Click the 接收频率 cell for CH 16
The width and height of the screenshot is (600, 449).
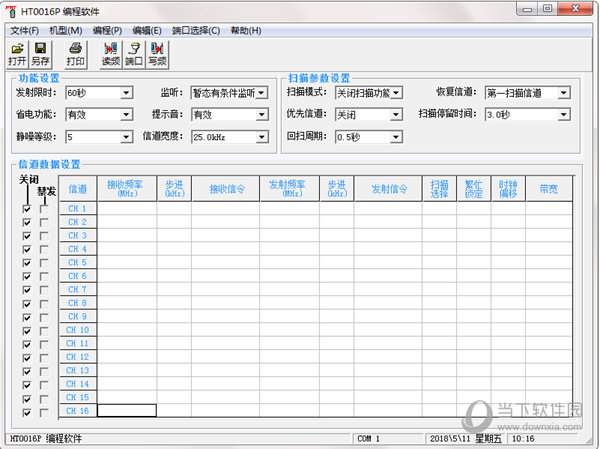click(126, 411)
